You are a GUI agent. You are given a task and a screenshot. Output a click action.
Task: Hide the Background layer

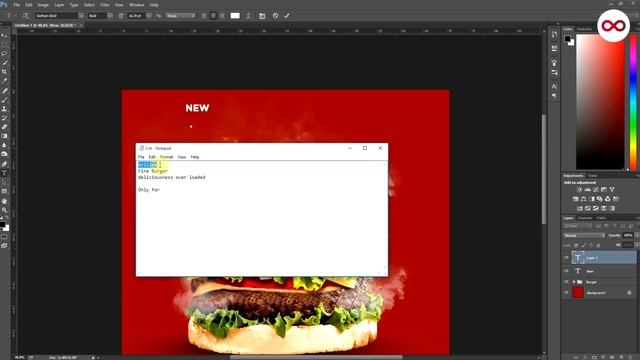566,293
